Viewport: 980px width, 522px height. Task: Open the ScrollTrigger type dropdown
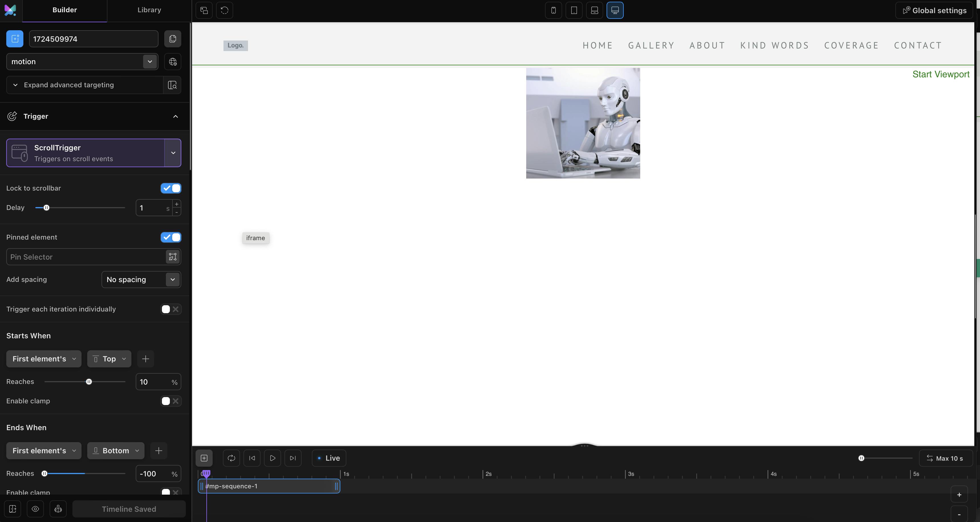point(173,153)
